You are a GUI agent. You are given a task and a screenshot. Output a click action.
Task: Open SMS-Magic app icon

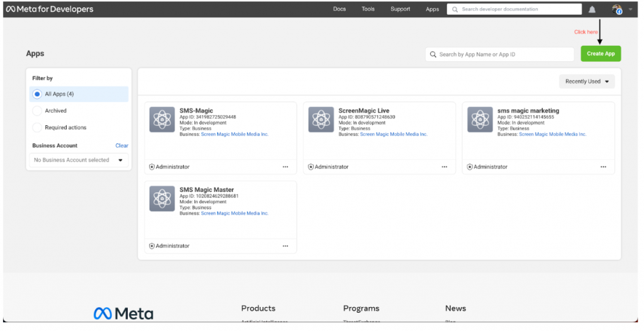point(162,120)
